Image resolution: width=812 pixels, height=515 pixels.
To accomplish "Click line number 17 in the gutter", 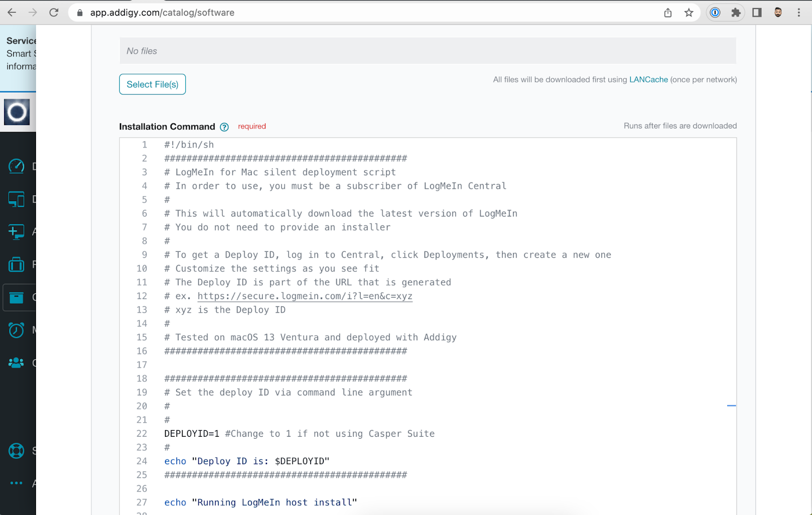I will click(x=142, y=365).
